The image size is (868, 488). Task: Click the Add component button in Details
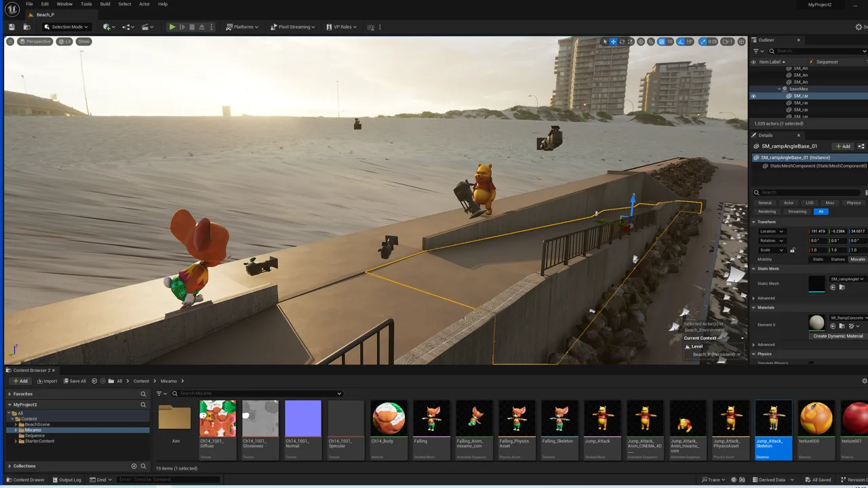[844, 146]
